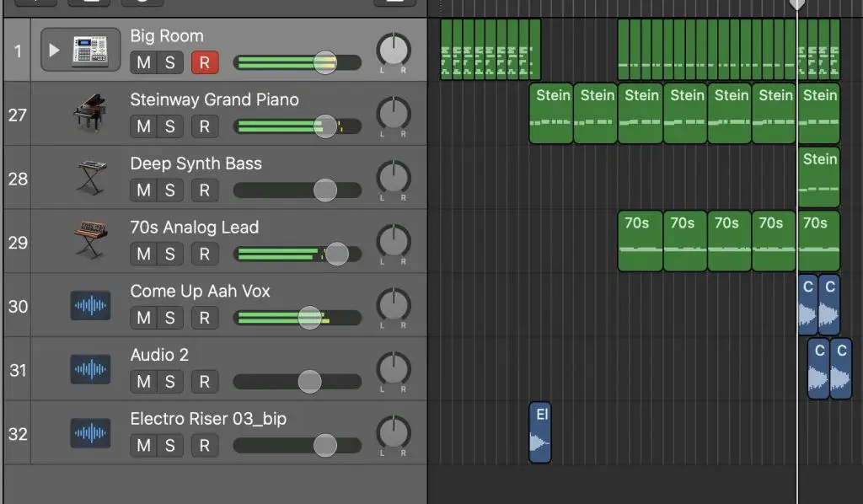Click track number 28
The height and width of the screenshot is (504, 863).
[18, 179]
